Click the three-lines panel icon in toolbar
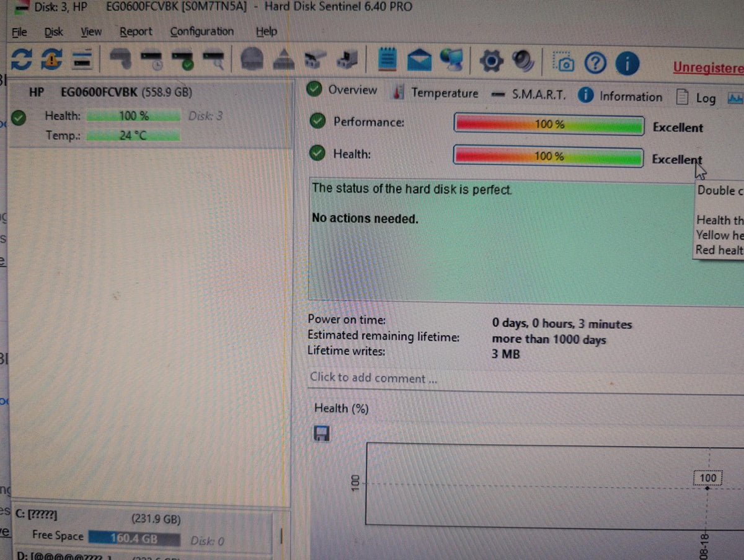This screenshot has height=560, width=744. click(83, 61)
